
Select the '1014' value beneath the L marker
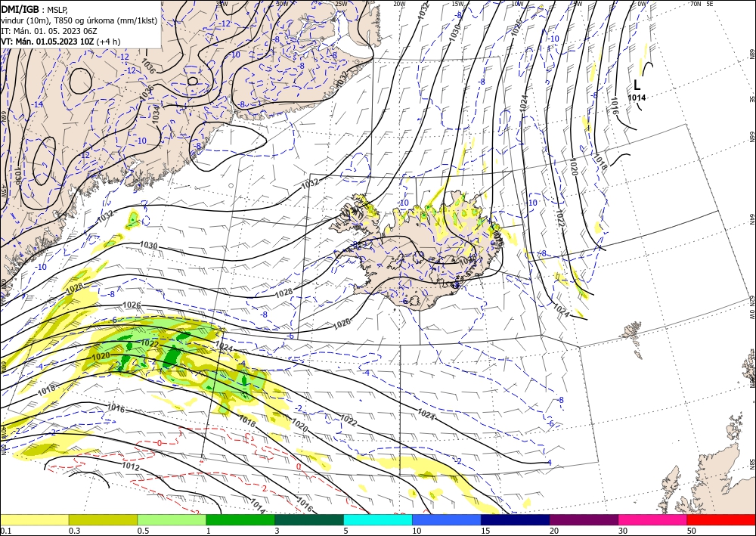pyautogui.click(x=637, y=98)
